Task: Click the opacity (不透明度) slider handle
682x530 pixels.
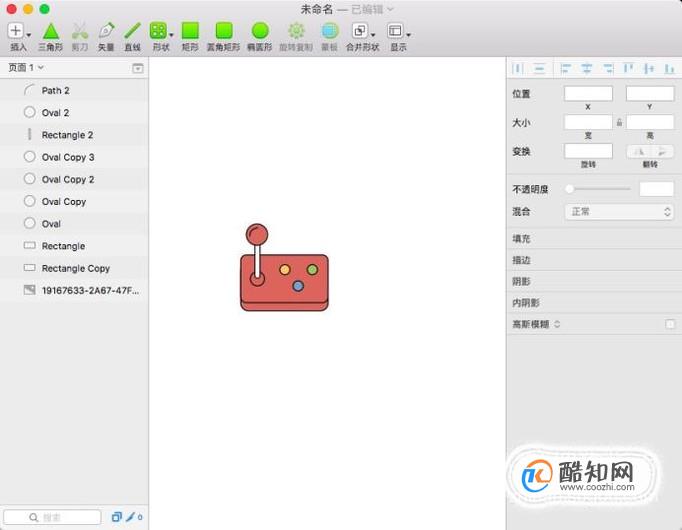Action: [569, 189]
